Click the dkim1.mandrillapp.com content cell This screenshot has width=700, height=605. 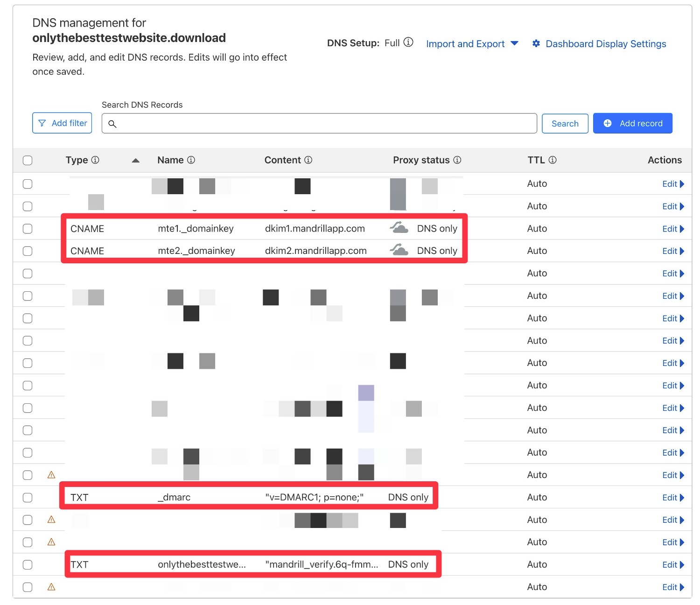(315, 229)
